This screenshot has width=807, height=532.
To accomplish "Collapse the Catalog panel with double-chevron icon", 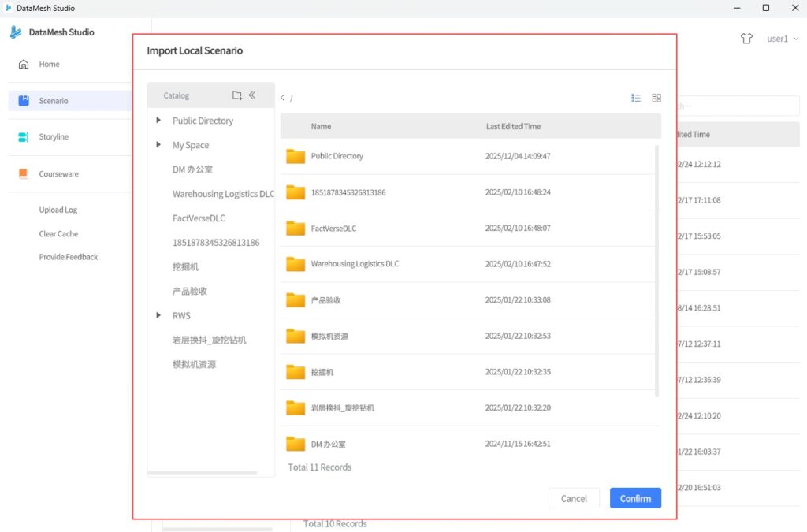I will pos(252,95).
